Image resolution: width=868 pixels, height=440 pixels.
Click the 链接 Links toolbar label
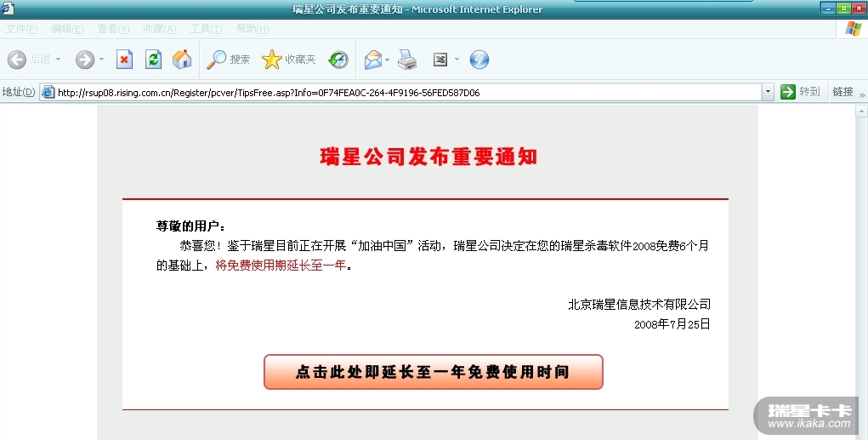[843, 92]
